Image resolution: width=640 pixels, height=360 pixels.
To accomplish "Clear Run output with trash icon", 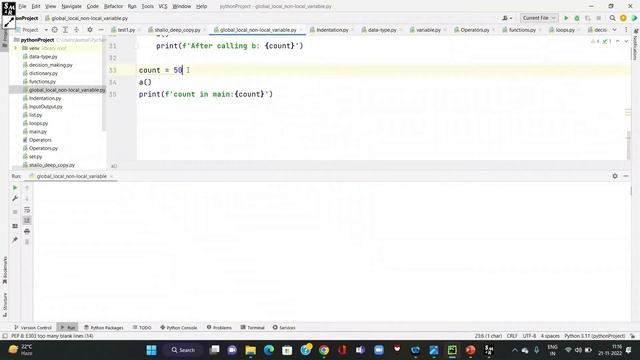I will pyautogui.click(x=27, y=242).
